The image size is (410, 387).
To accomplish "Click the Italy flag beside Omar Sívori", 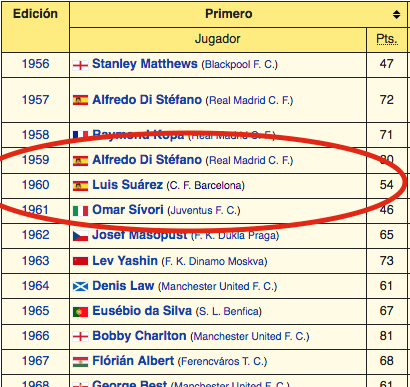I will point(80,211).
